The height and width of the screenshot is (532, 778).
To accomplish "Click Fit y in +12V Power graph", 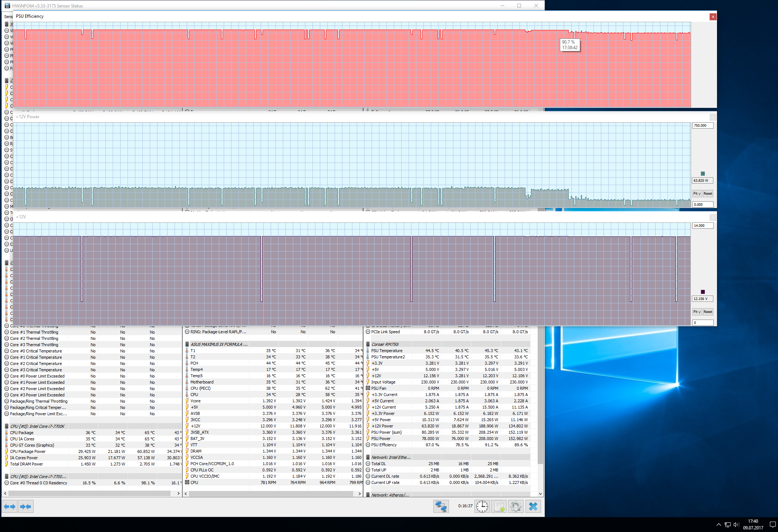I will pyautogui.click(x=697, y=194).
